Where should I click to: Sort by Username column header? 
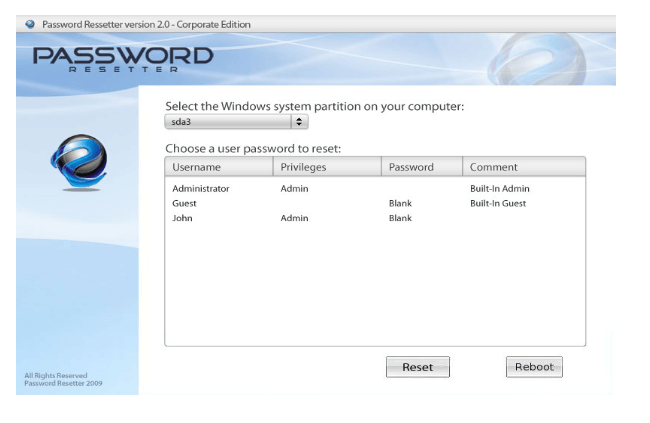pos(219,167)
